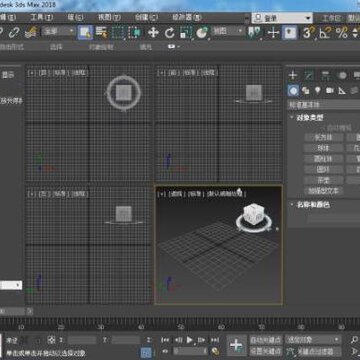Click the X coordinate input field

(82, 340)
